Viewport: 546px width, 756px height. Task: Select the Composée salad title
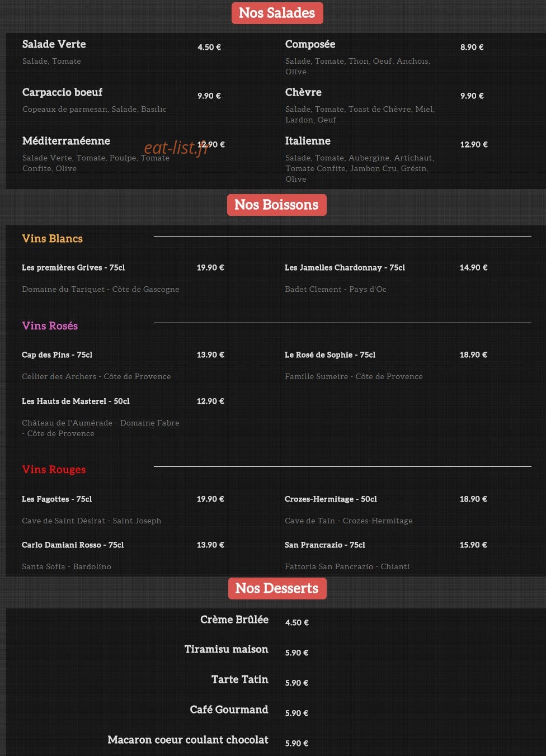coord(310,44)
